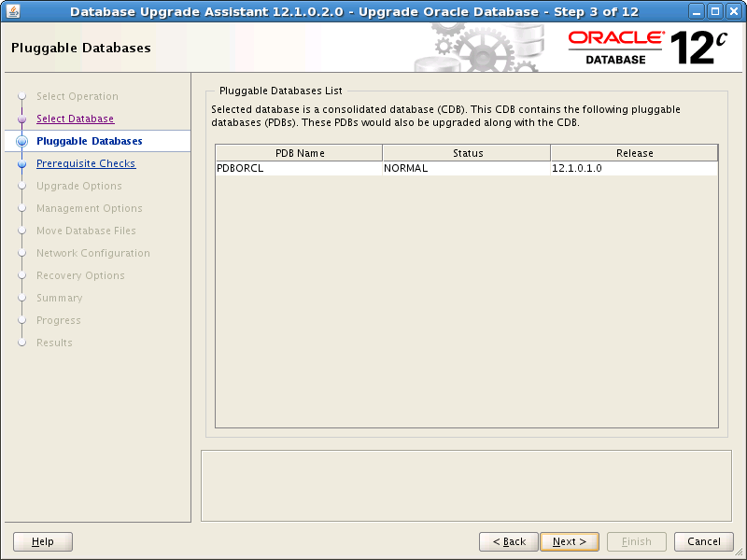Screen dimensions: 747x560
Task: Click the PDB Name column header
Action: click(299, 153)
